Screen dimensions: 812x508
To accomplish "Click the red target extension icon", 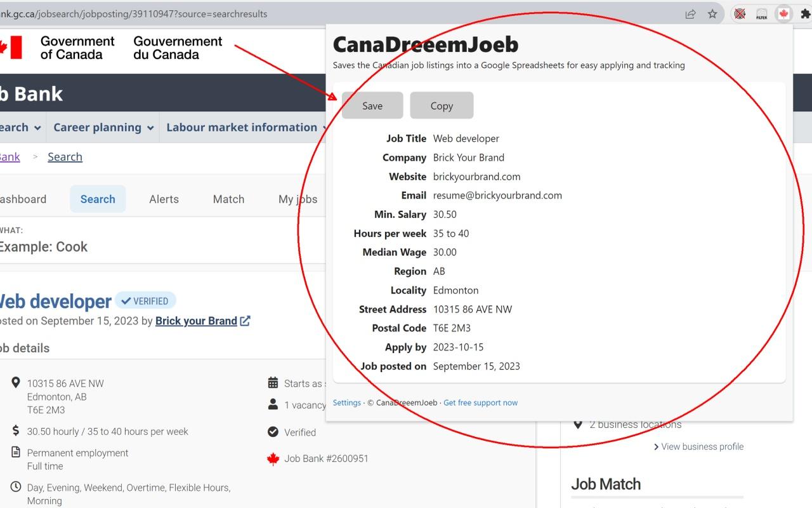I will [740, 14].
